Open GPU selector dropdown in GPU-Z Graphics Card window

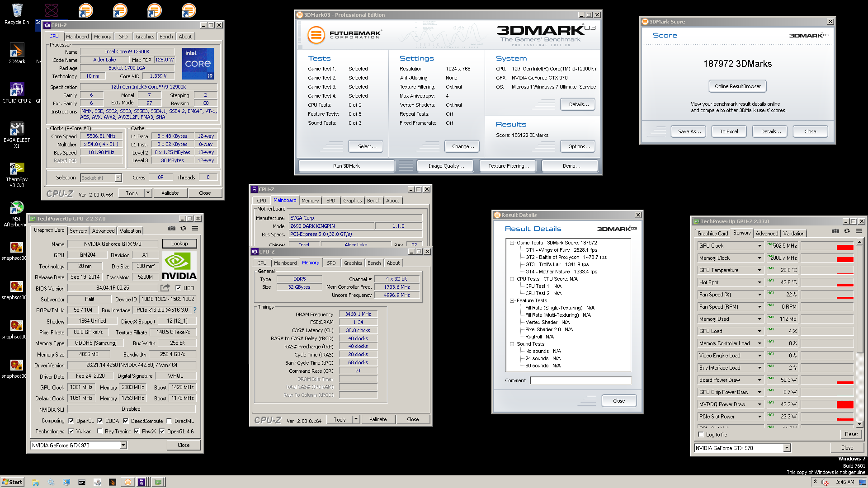[x=123, y=446]
